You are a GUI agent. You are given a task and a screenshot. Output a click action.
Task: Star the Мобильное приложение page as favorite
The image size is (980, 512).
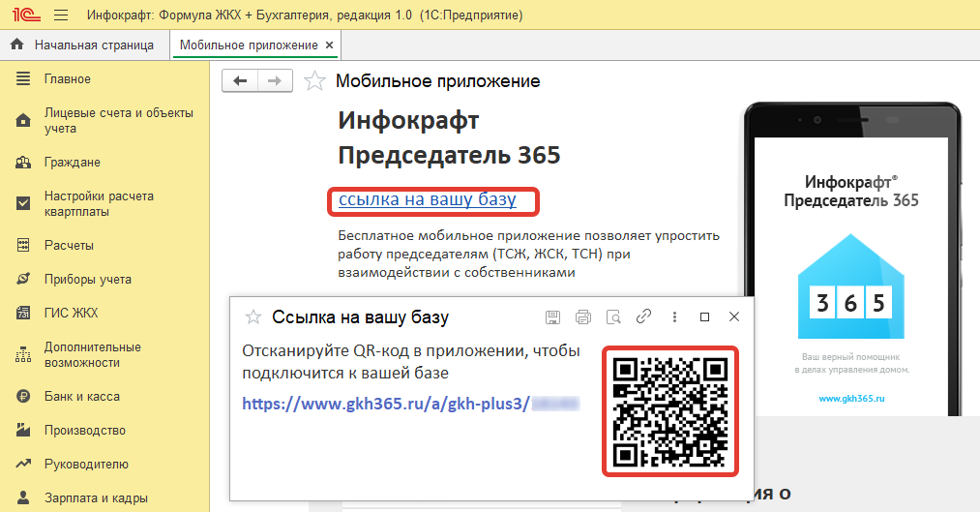tap(314, 81)
